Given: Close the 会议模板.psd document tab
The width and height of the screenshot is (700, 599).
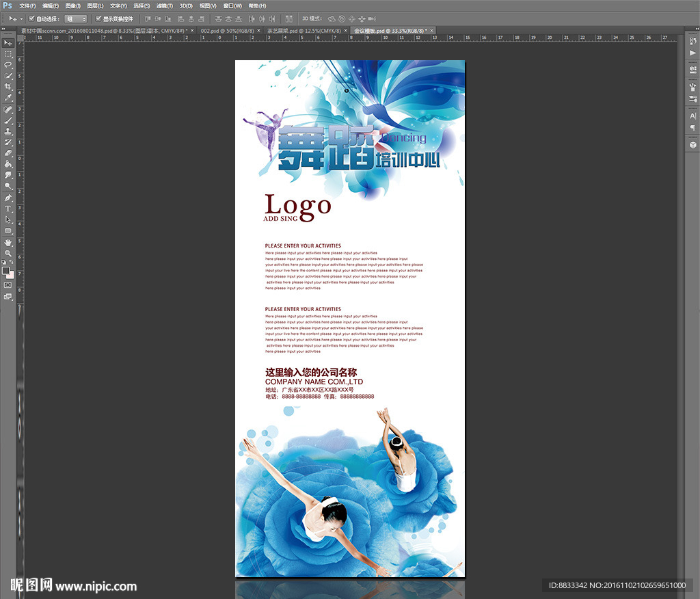Looking at the screenshot, I should (x=432, y=31).
